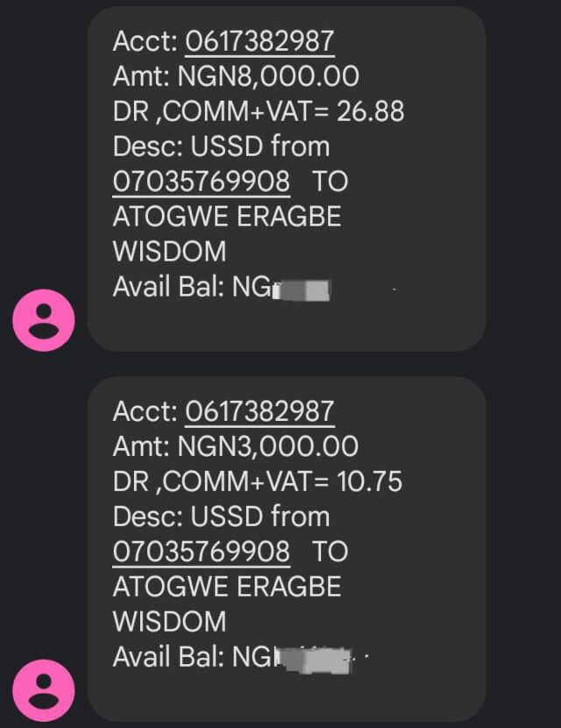Screen dimensions: 561x728
Task: Click the word WISDOM in the second message
Action: click(169, 622)
